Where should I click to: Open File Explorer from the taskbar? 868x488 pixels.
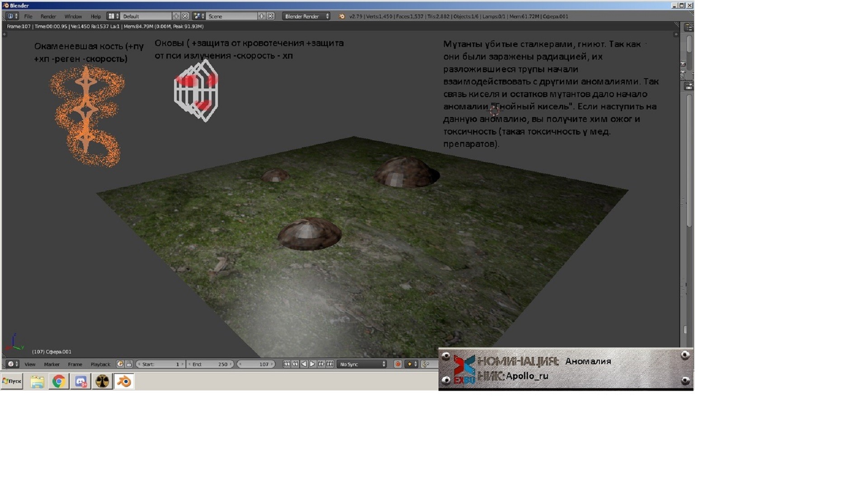coord(37,381)
